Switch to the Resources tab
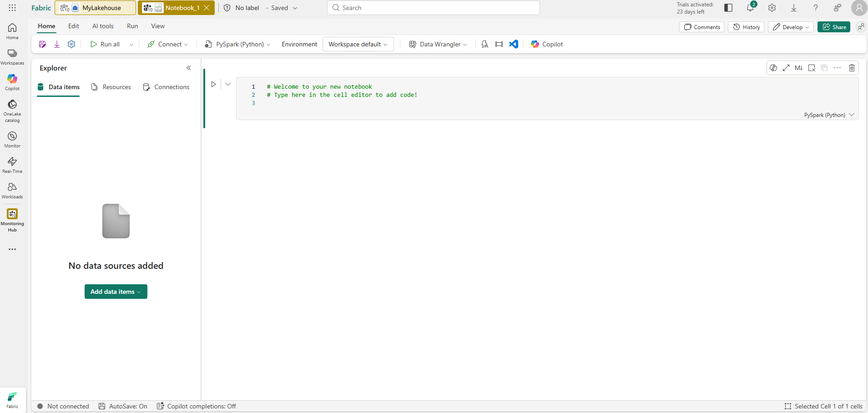Screen dimensions: 868x413 pyautogui.click(x=111, y=87)
